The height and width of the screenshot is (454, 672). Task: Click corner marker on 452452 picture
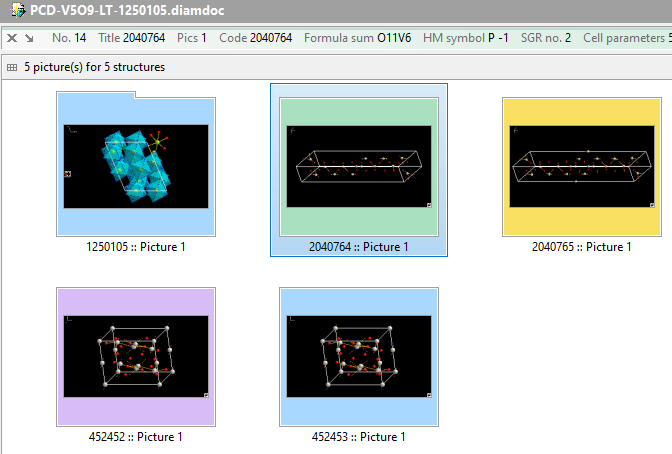pos(204,394)
